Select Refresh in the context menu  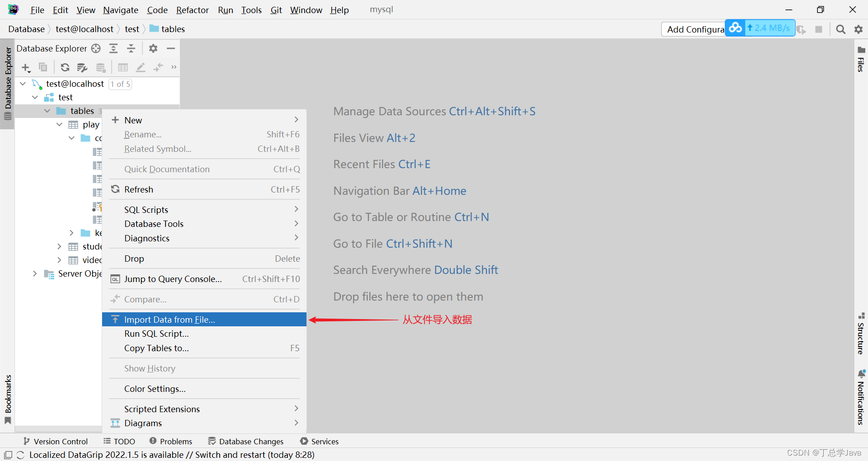coord(204,189)
